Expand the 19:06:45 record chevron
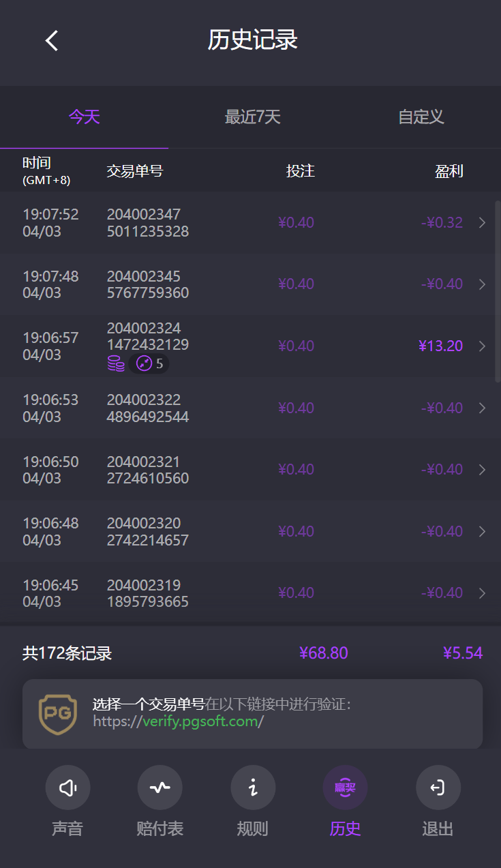Image resolution: width=501 pixels, height=868 pixels. point(482,593)
